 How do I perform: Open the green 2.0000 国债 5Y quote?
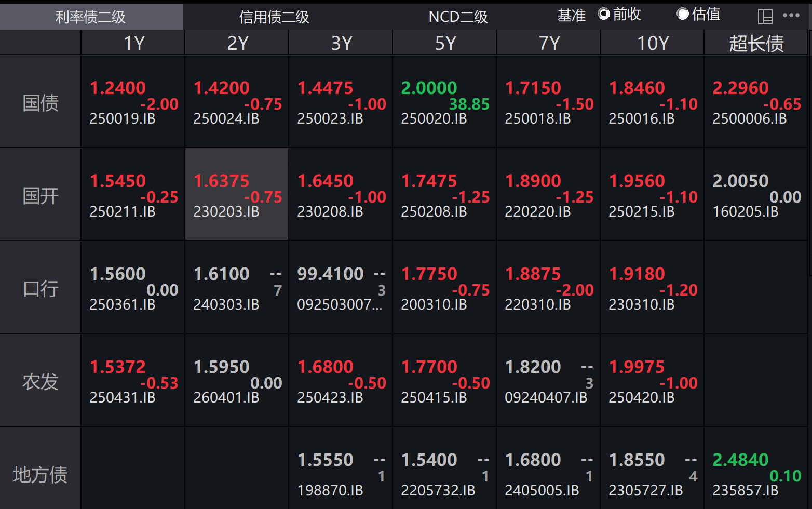pos(429,88)
